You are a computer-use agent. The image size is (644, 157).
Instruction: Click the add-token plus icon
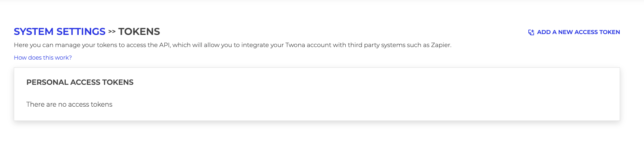531,32
